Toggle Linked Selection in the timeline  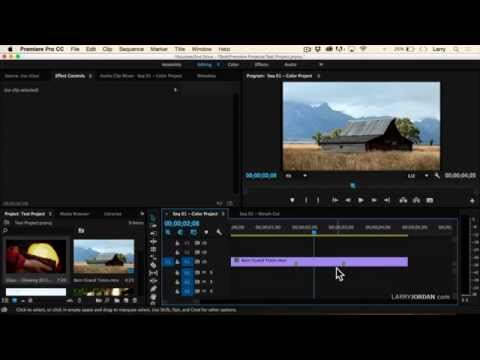point(194,232)
